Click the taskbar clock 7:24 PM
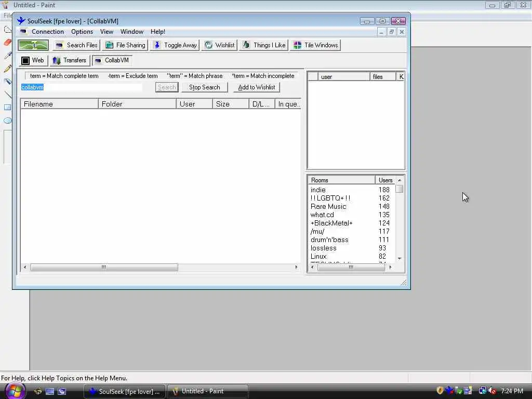The image size is (532, 399). pyautogui.click(x=512, y=391)
